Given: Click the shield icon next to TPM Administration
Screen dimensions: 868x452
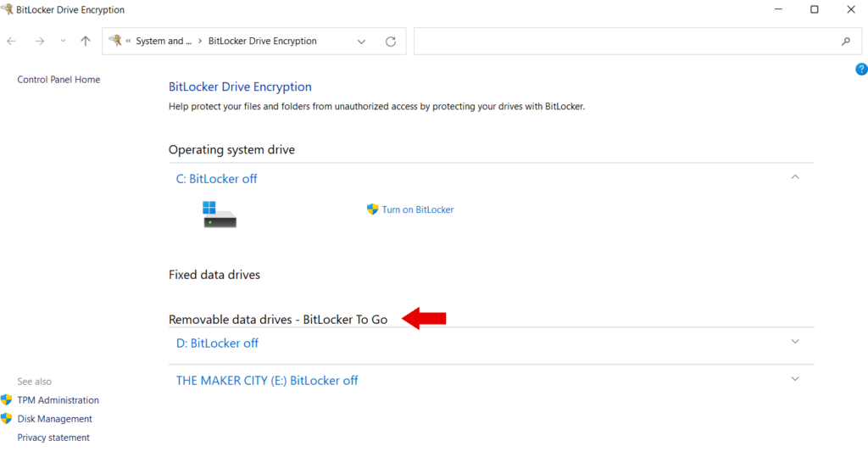Looking at the screenshot, I should (7, 400).
